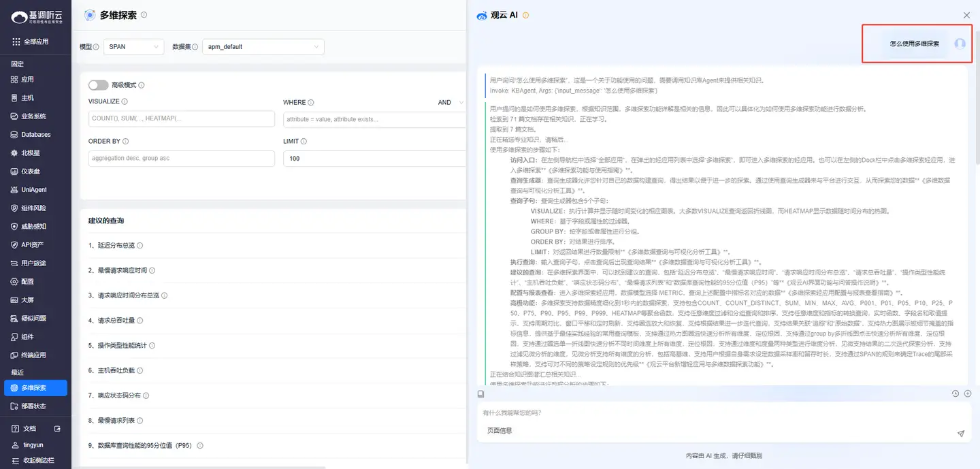Open the 模型 SPAN dropdown

(x=133, y=47)
